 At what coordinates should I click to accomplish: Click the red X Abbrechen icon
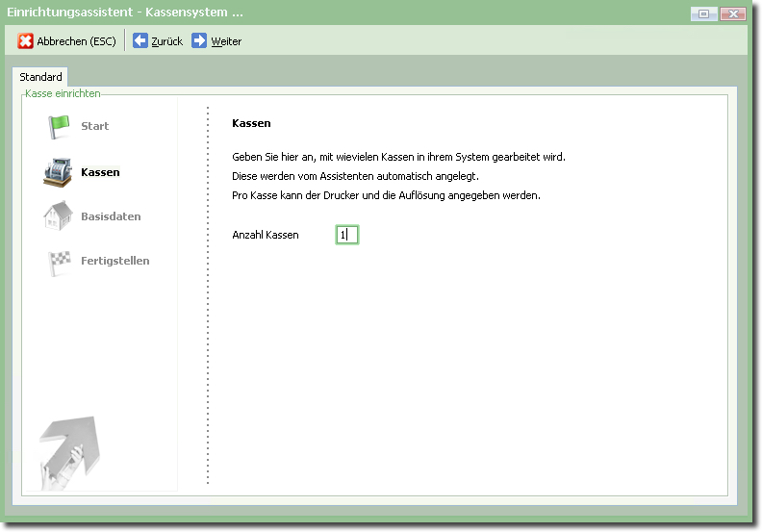tap(26, 41)
